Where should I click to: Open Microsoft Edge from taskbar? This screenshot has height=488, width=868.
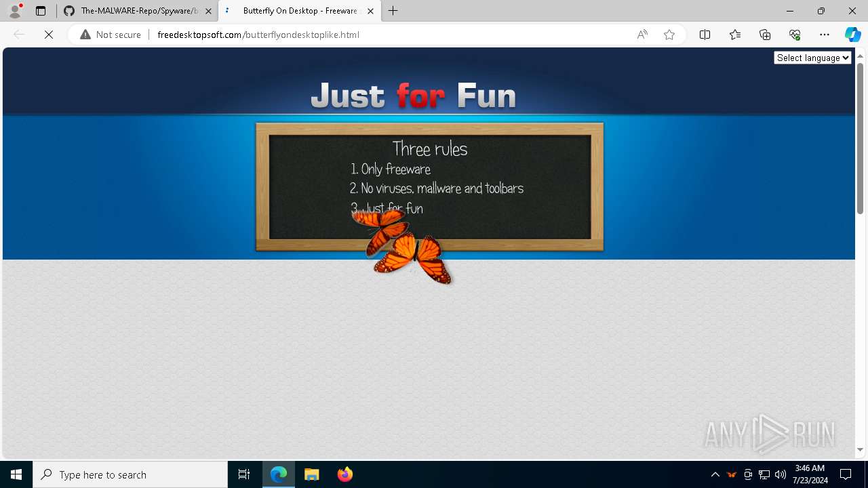pyautogui.click(x=279, y=474)
